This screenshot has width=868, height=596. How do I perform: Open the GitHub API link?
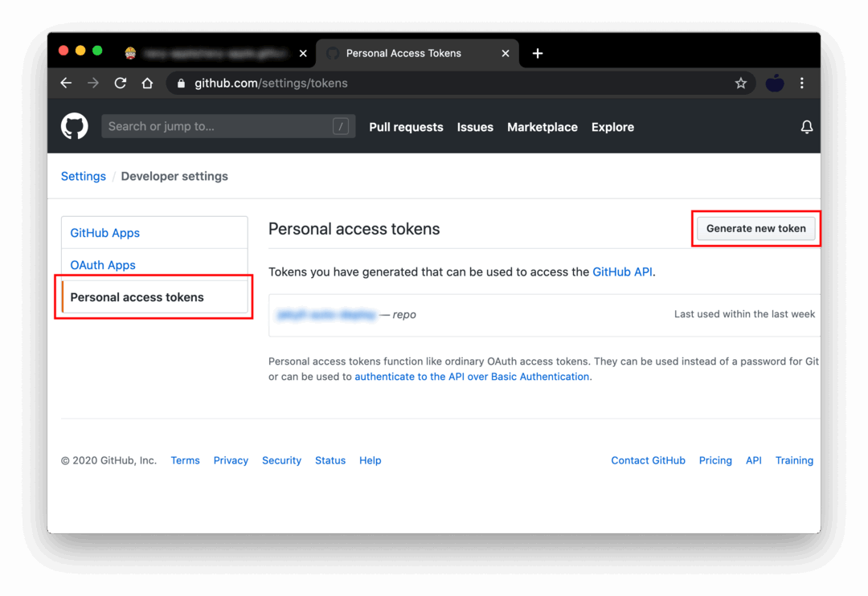(x=623, y=271)
